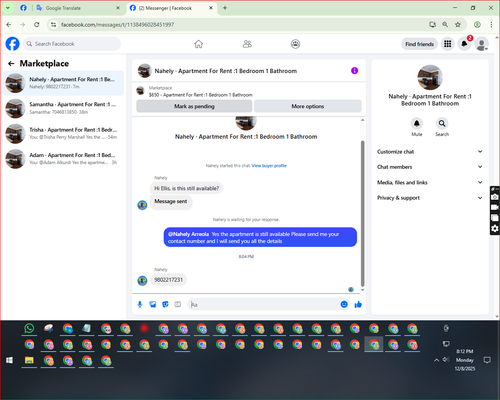Switch to the Google Translate tab
Image resolution: width=500 pixels, height=400 pixels.
pyautogui.click(x=78, y=8)
